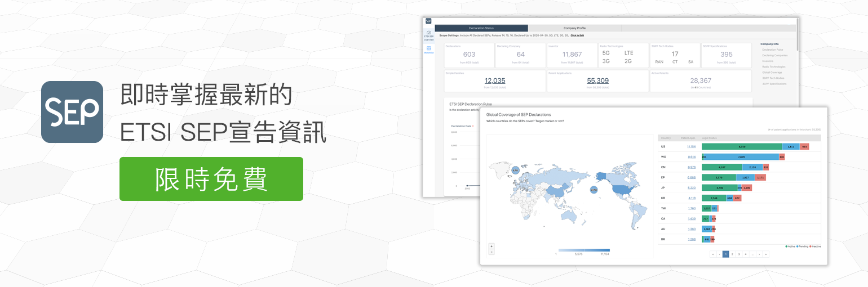Image resolution: width=868 pixels, height=287 pixels.
Task: Switch to the Declaration Status tab
Action: pyautogui.click(x=481, y=28)
